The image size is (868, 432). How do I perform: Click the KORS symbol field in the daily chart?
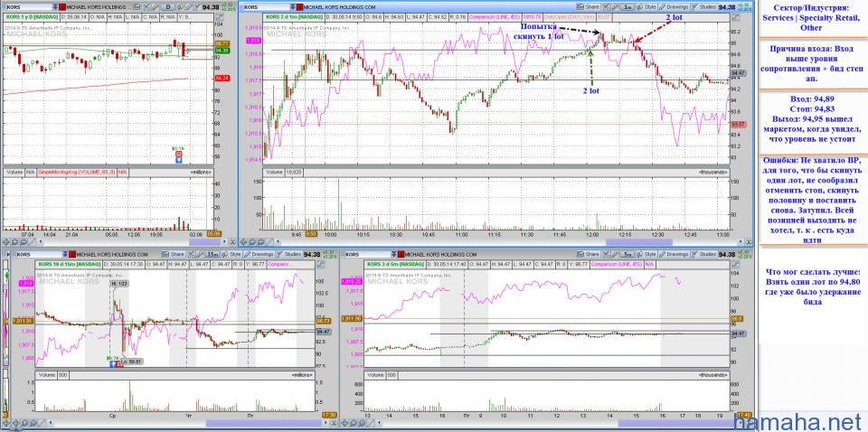pos(29,6)
